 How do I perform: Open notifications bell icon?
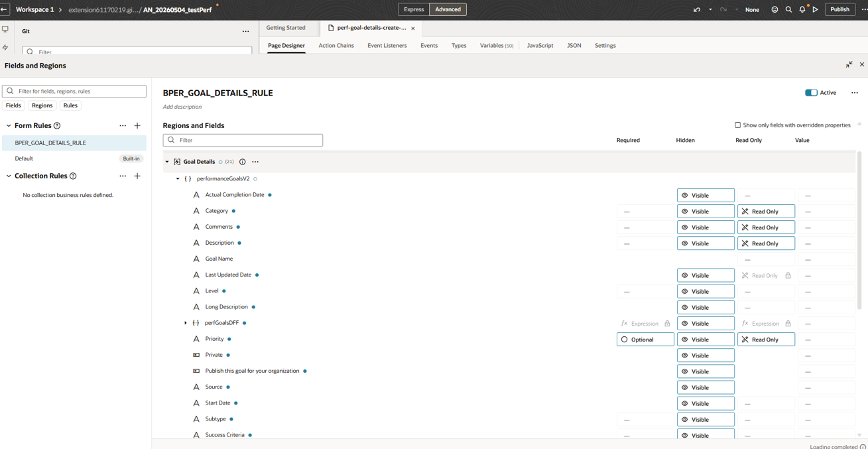coord(802,9)
